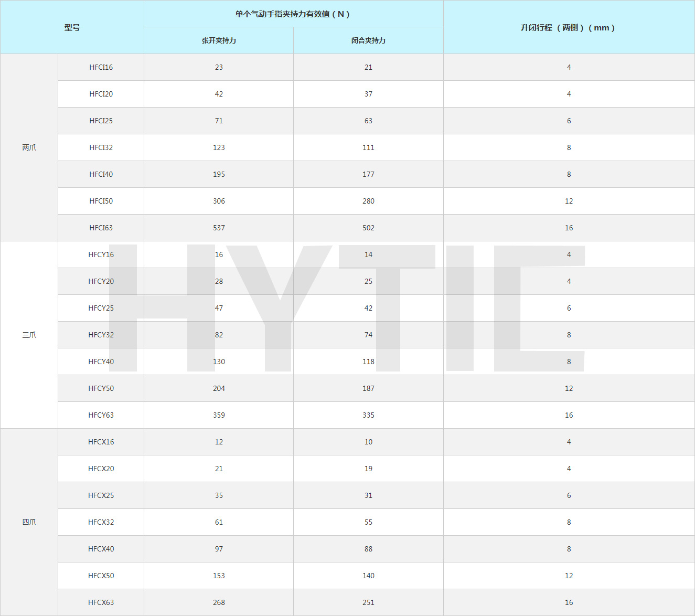The image size is (695, 616).
Task: Select opening force value 268
Action: click(x=219, y=602)
